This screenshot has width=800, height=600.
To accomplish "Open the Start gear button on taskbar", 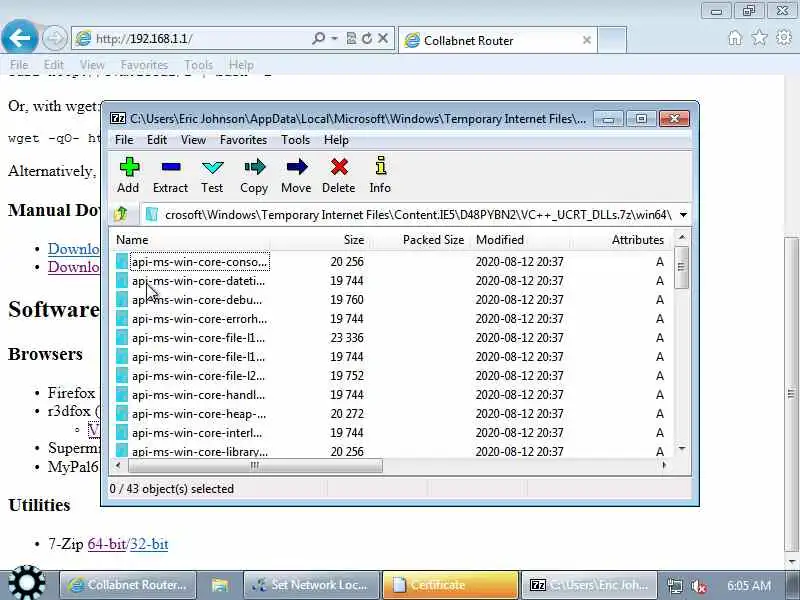I will pos(27,584).
